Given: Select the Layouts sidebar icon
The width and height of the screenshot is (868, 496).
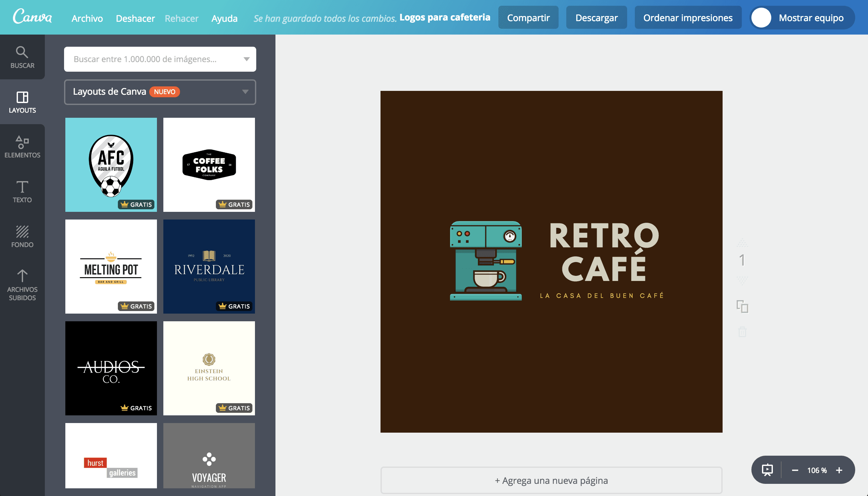Looking at the screenshot, I should (22, 101).
